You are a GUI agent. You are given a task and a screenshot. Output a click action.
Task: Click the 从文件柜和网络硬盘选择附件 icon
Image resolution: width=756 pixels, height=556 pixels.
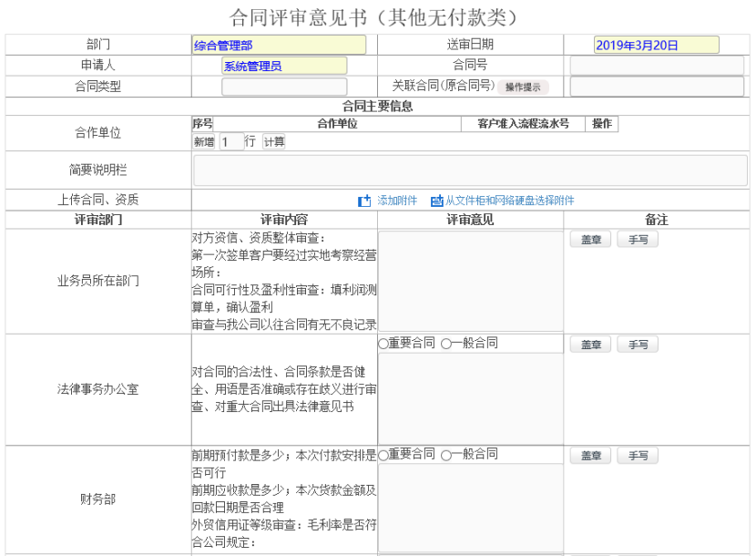coord(437,201)
